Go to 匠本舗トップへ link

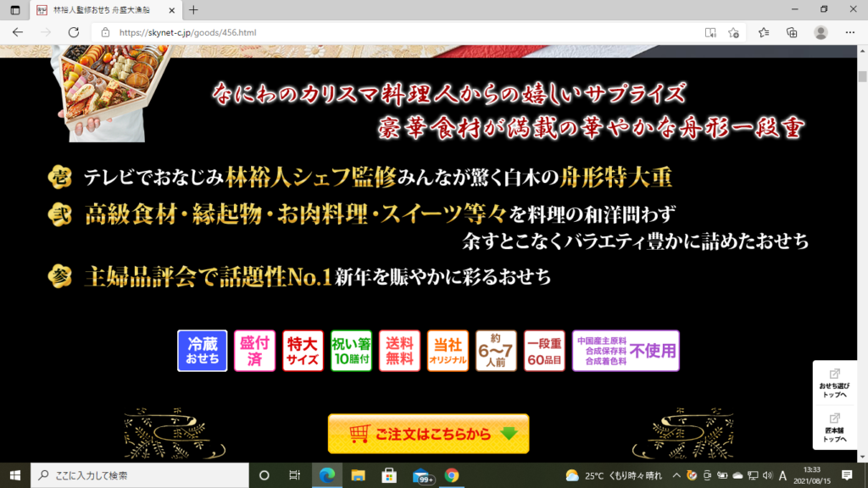[834, 428]
